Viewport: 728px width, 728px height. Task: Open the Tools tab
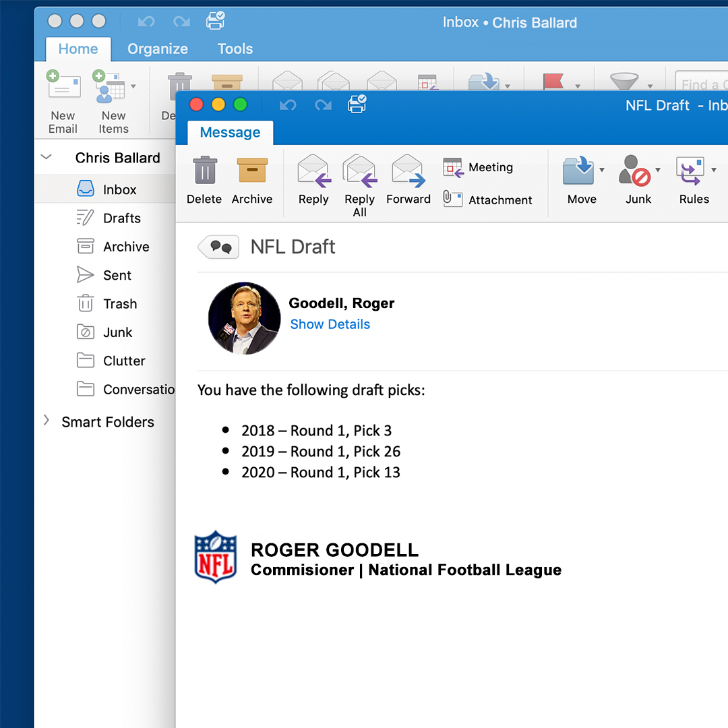coord(235,49)
